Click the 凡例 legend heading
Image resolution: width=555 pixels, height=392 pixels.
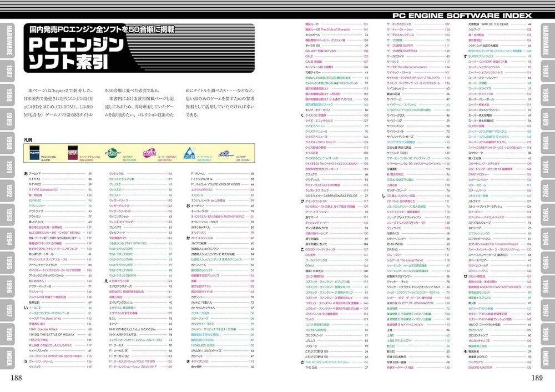click(28, 140)
